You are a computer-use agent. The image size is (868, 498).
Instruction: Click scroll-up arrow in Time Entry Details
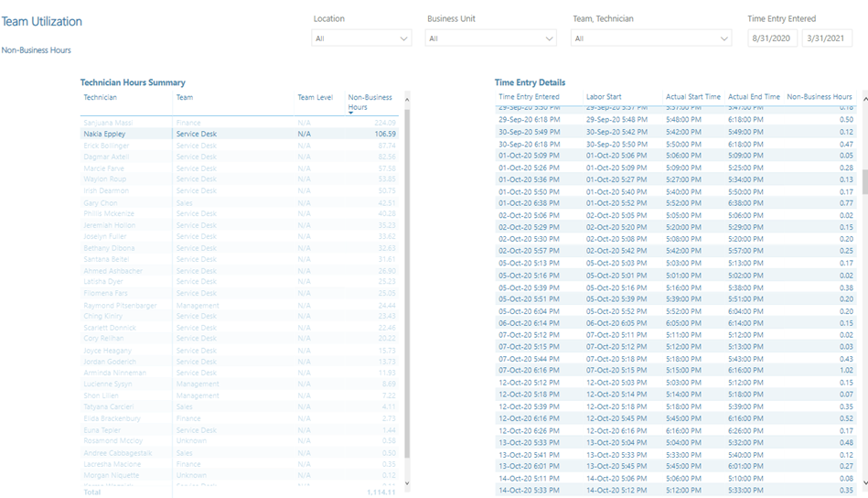(x=864, y=97)
